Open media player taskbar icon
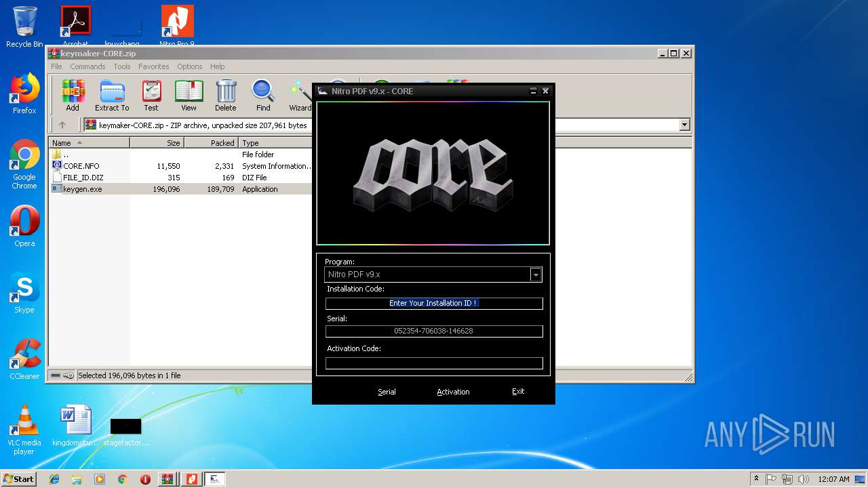 point(100,479)
